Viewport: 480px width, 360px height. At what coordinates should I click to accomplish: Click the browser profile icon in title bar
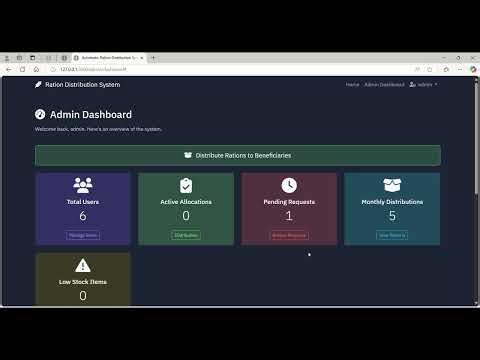pos(7,58)
